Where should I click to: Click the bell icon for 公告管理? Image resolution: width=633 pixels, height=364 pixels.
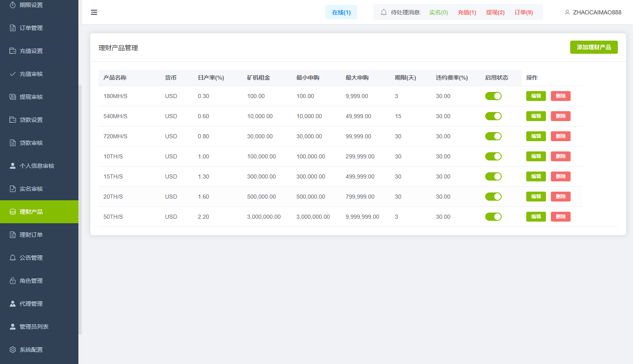[x=13, y=258]
